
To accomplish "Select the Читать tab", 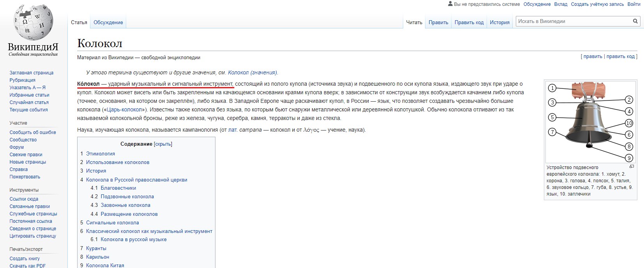I will click(x=414, y=22).
